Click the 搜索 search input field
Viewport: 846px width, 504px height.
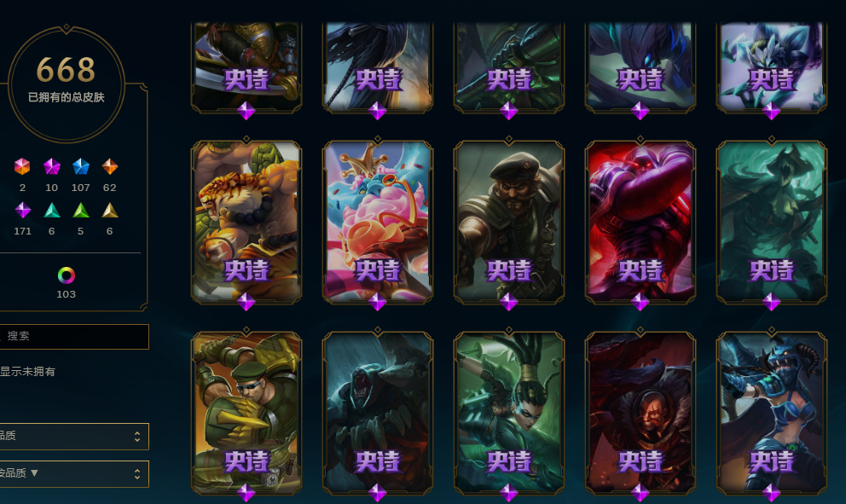coord(74,336)
